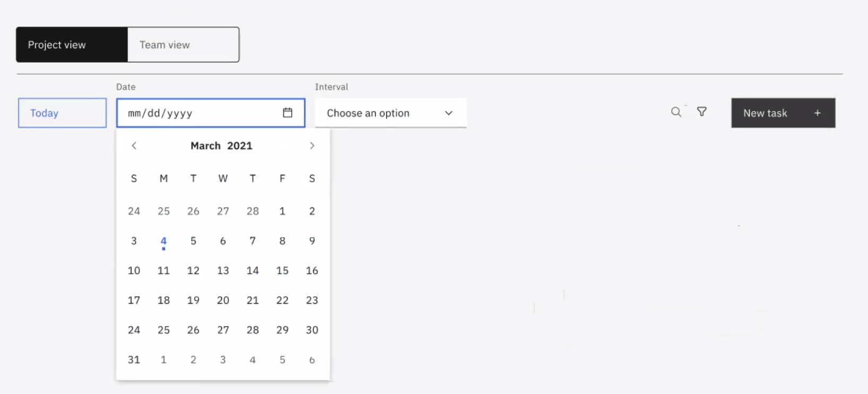Choose February 28 from the calendar
The width and height of the screenshot is (868, 394).
[x=253, y=211]
